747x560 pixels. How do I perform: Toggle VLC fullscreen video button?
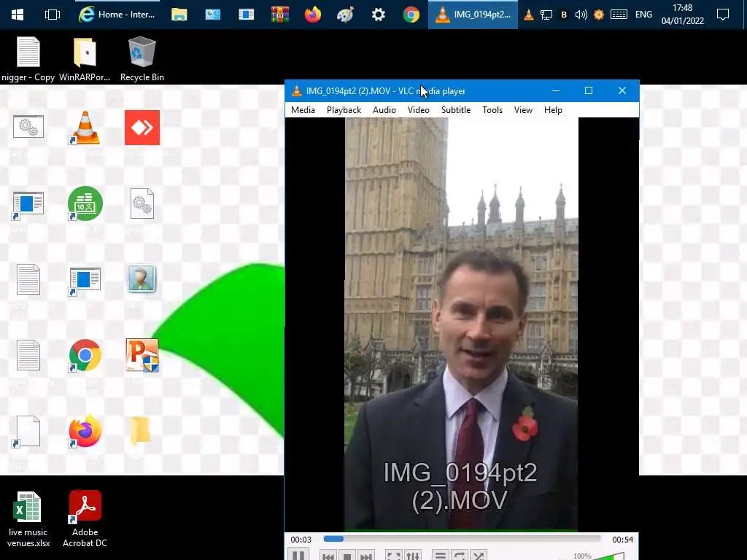click(393, 556)
